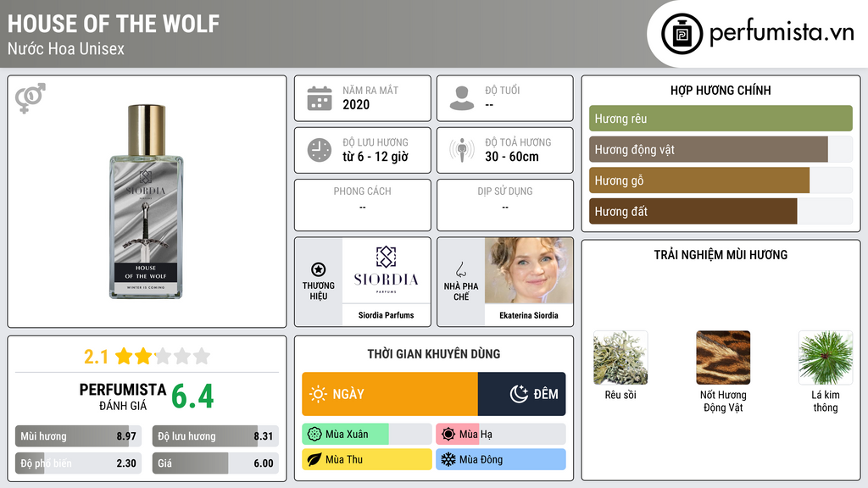Click the green 6.4 Perfumista score

pos(192,396)
